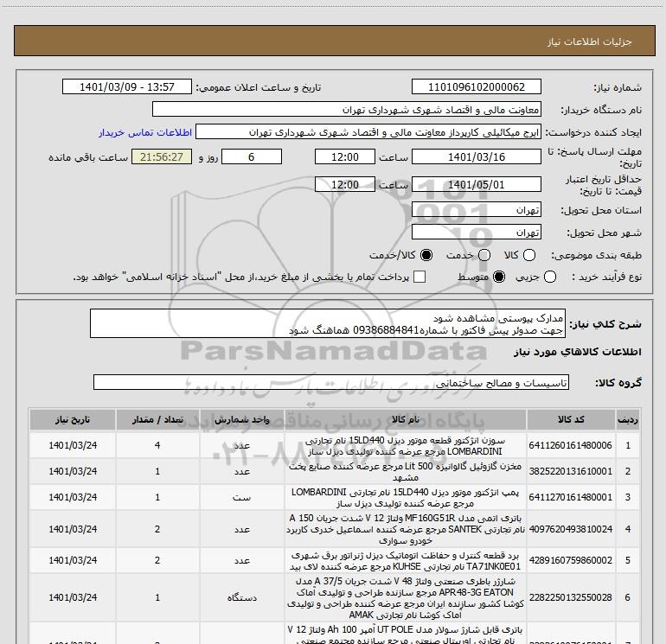
Task: Click the نام کالا column header
Action: (x=406, y=420)
